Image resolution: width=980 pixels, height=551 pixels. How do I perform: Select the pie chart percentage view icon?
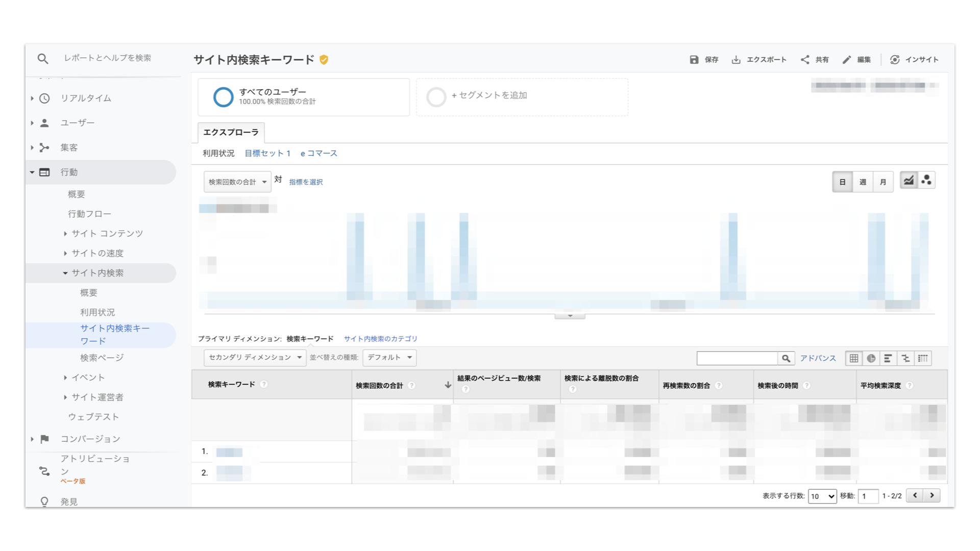click(x=871, y=359)
